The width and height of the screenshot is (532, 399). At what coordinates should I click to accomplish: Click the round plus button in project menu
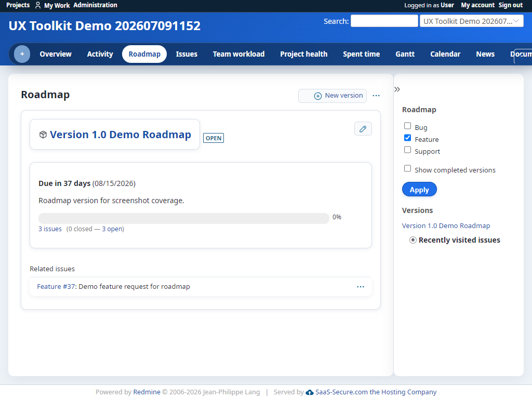[22, 54]
